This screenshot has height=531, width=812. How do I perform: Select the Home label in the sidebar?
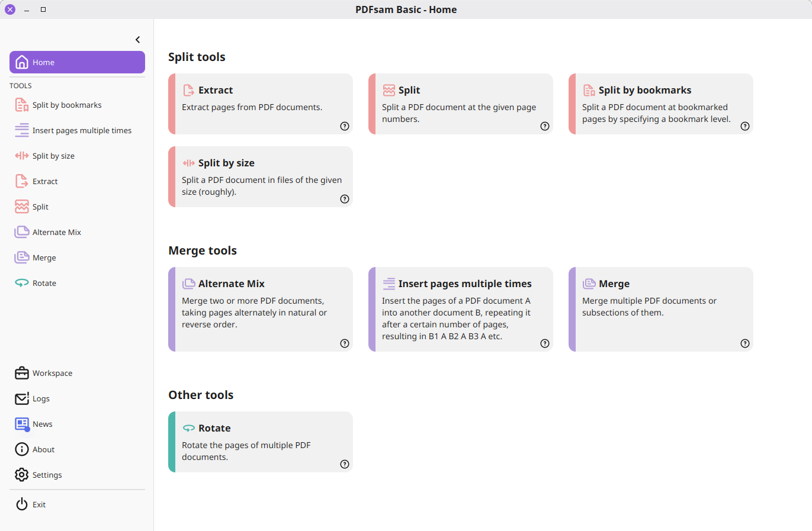(43, 62)
